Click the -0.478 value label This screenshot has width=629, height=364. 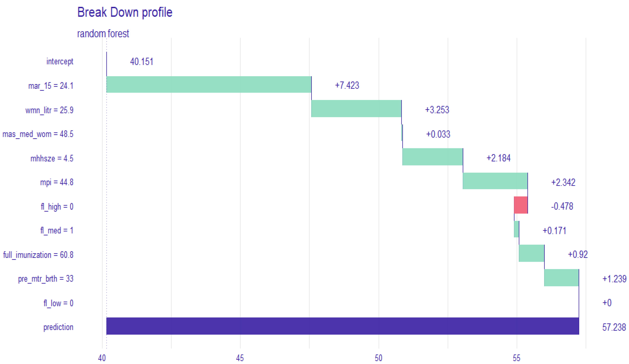[562, 206]
